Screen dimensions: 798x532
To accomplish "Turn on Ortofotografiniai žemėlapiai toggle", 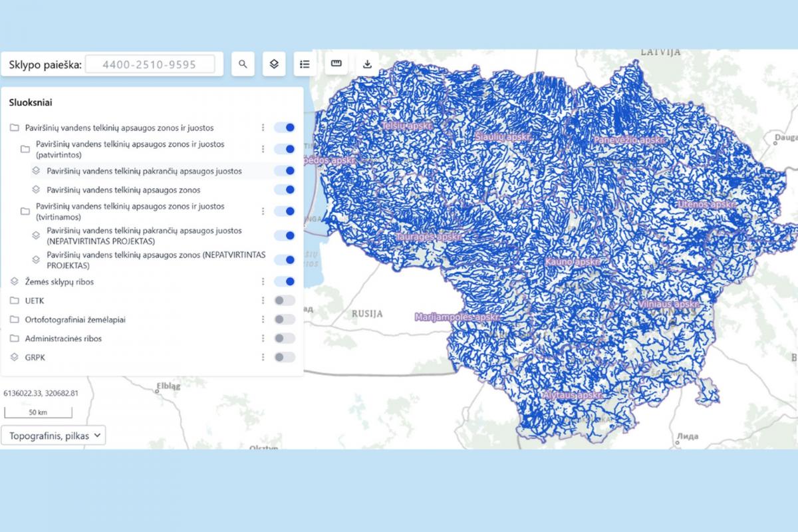I will (285, 320).
